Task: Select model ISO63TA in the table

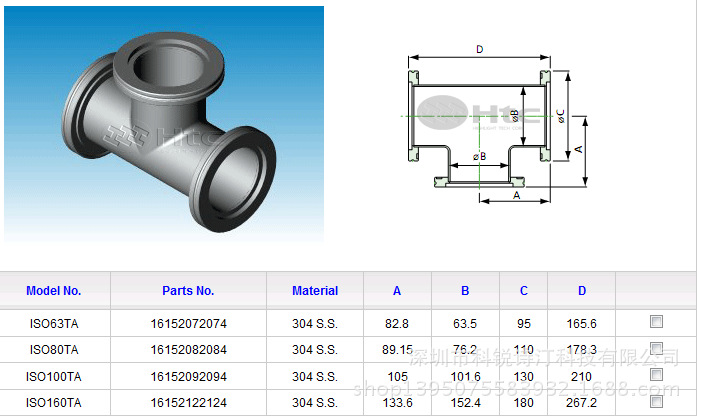Action: point(54,323)
